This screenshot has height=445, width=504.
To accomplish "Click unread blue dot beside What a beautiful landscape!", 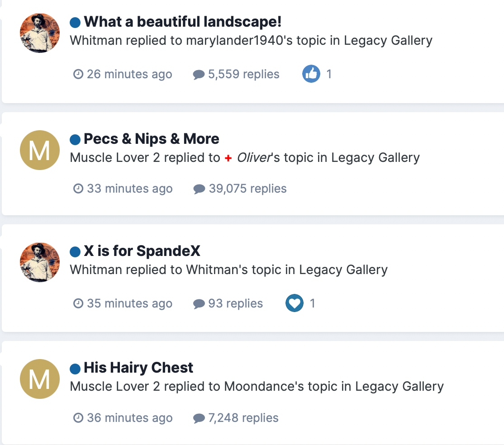I will coord(75,23).
